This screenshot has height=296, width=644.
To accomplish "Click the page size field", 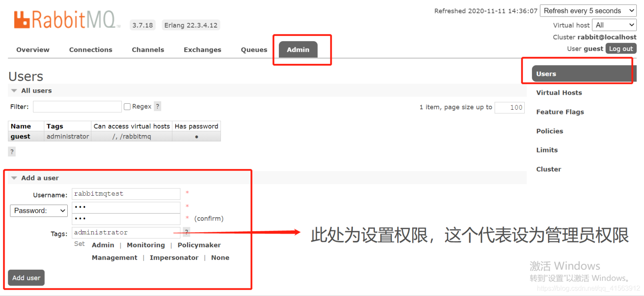I will (509, 107).
